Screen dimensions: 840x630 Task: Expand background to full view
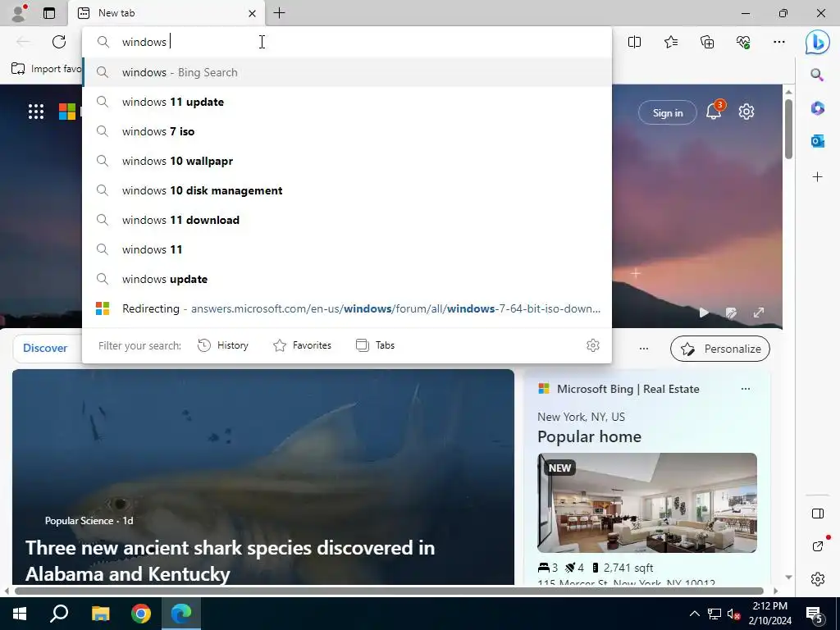coord(759,313)
